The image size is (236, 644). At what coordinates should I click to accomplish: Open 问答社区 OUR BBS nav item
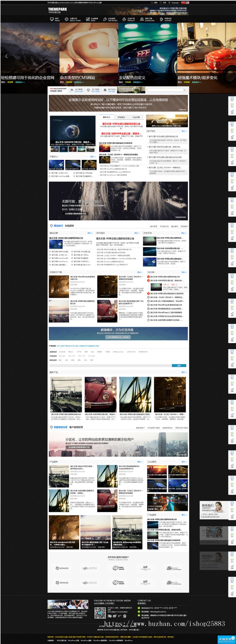(x=165, y=19)
